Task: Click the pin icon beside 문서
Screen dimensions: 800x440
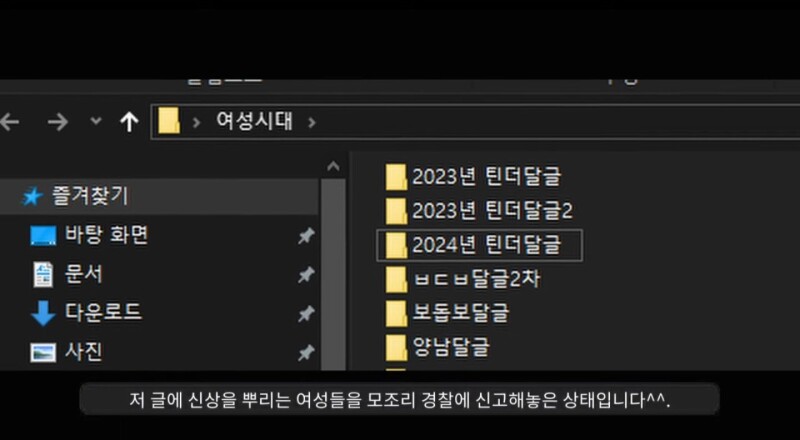Action: (305, 275)
